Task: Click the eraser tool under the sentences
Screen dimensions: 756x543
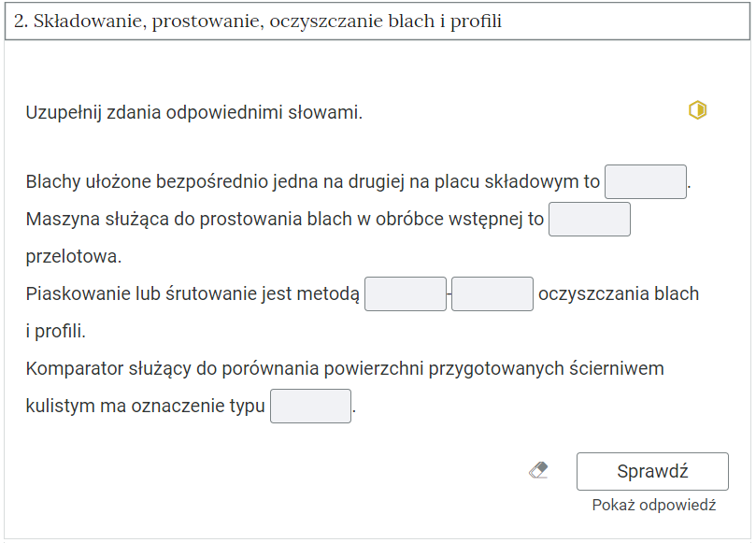Action: (x=538, y=470)
